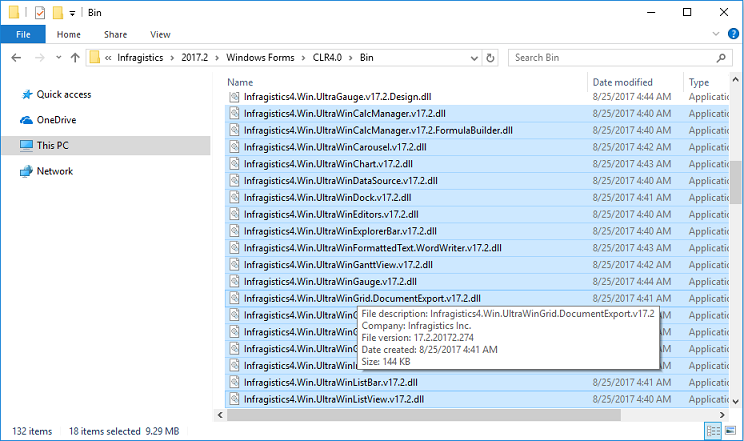Switch to details view button
This screenshot has height=441, width=744.
pyautogui.click(x=712, y=431)
